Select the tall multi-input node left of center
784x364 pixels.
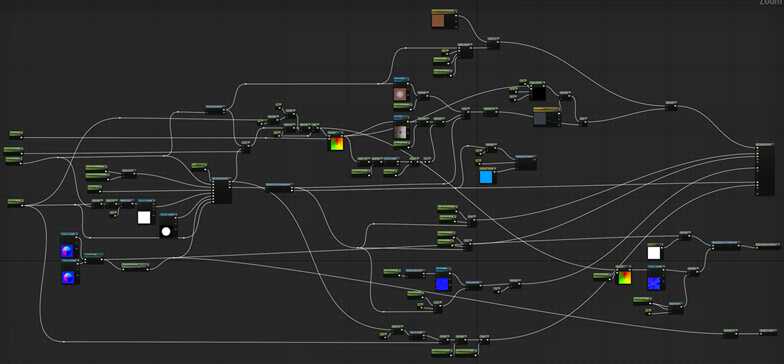[222, 190]
